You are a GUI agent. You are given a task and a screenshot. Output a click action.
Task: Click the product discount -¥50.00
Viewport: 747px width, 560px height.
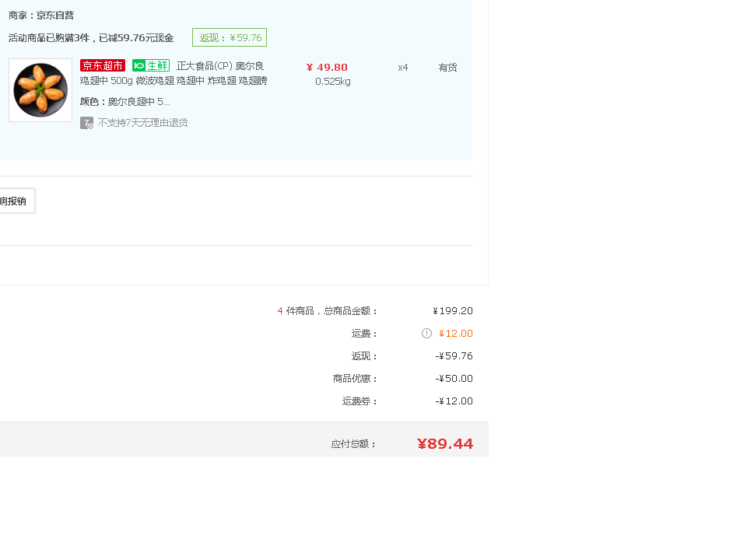[454, 379]
